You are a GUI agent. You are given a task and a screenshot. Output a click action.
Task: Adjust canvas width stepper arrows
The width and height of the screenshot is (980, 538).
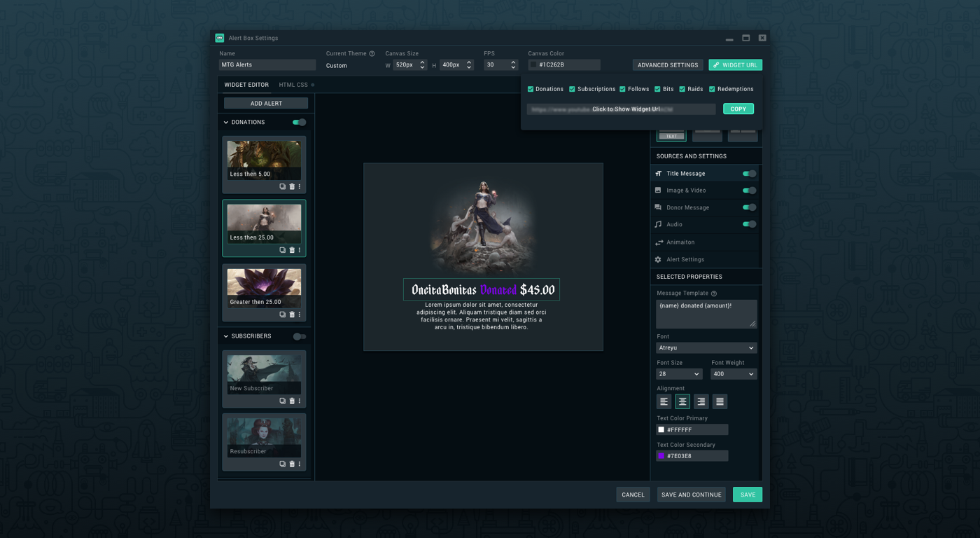point(422,64)
